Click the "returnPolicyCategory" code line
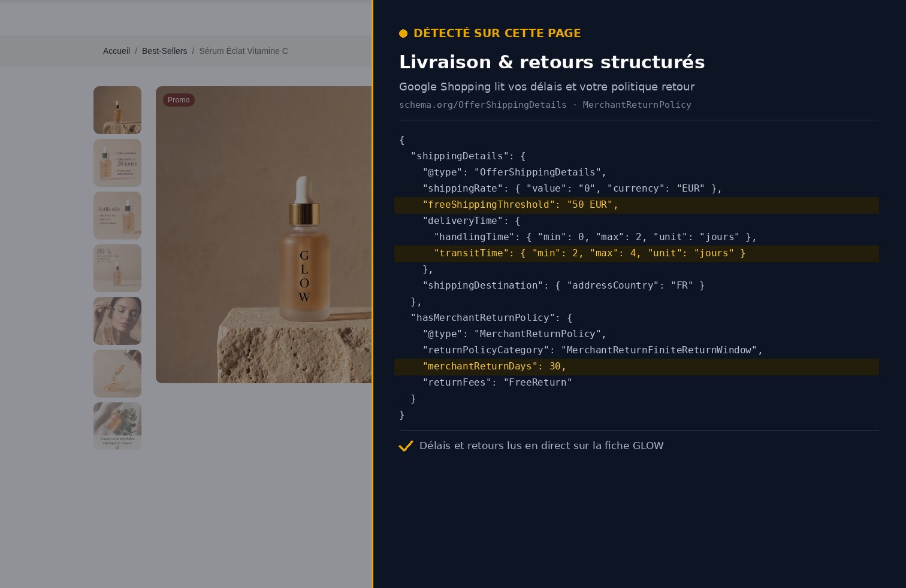 tap(593, 350)
